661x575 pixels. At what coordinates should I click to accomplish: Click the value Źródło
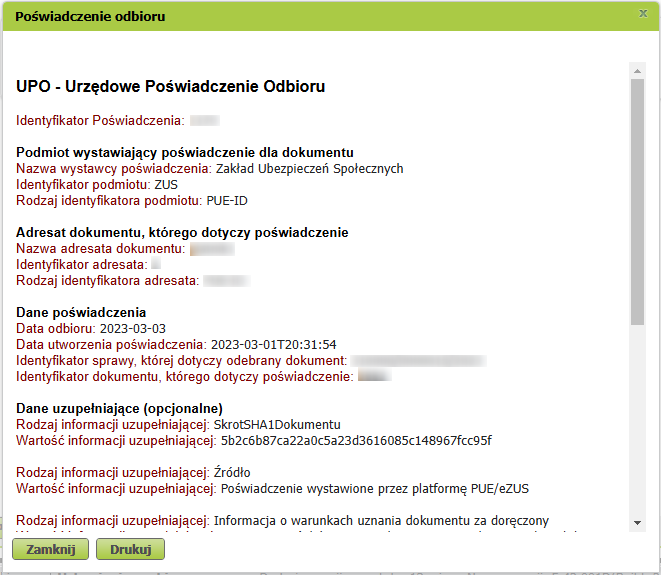(232, 473)
